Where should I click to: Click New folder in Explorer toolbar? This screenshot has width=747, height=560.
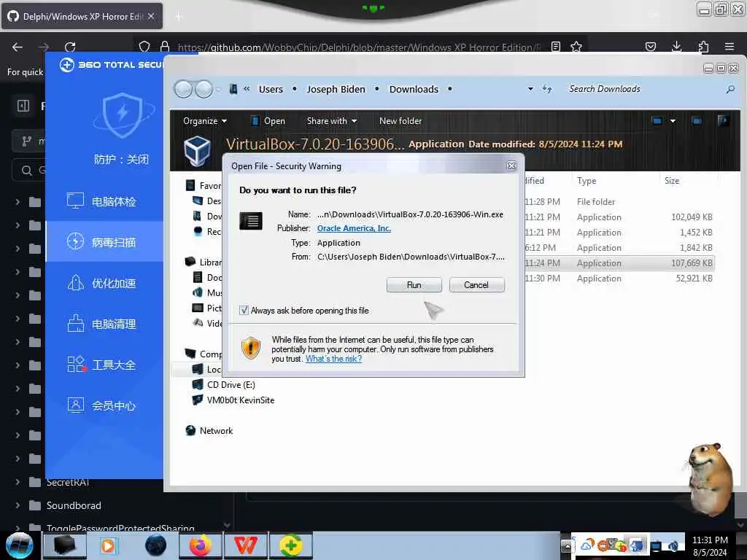pos(400,121)
